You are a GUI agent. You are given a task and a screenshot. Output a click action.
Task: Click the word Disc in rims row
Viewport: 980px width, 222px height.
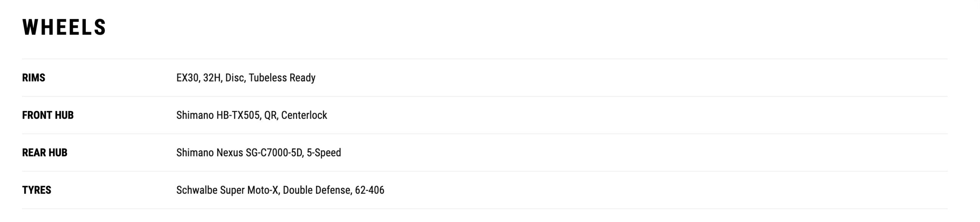click(235, 78)
